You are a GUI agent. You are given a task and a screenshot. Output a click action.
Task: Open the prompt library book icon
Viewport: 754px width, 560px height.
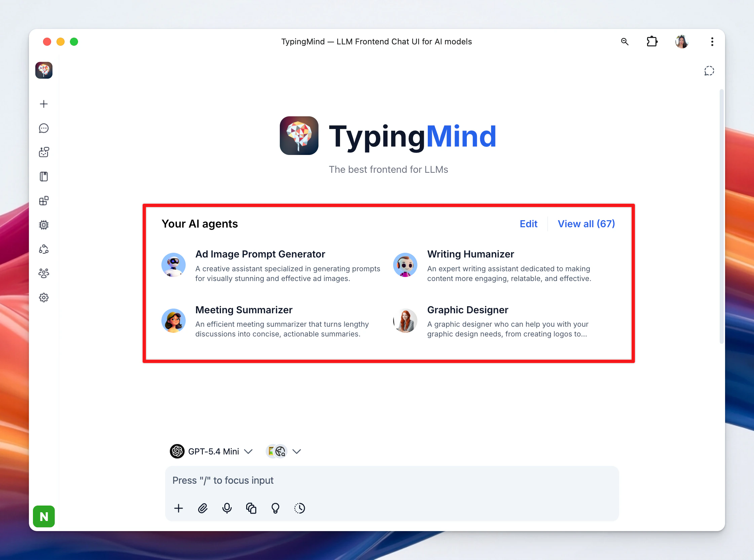[x=44, y=176]
